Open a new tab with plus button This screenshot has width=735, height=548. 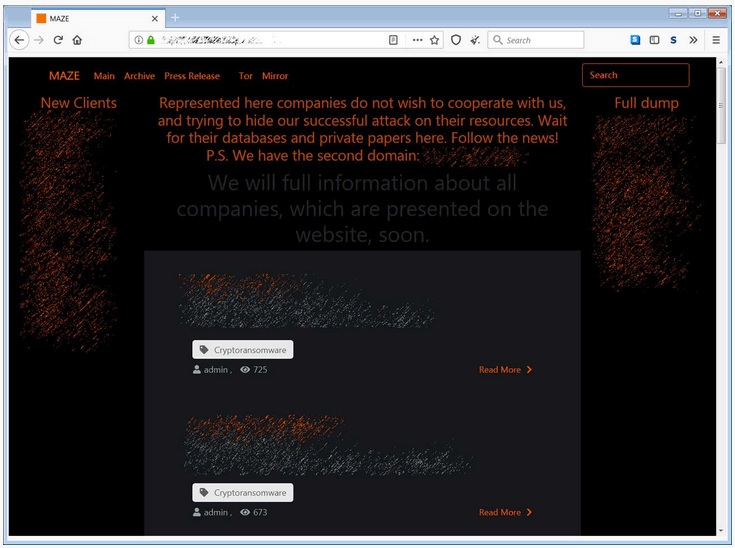click(x=175, y=18)
